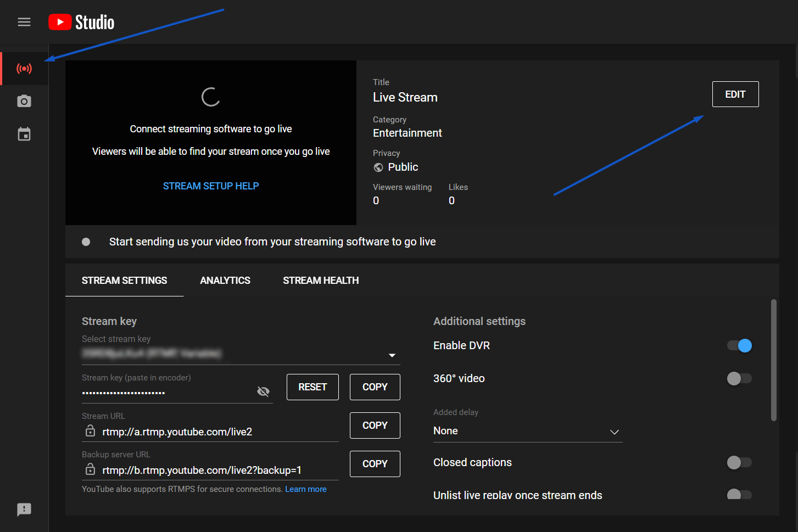
Task: Disable the Enable DVR toggle
Action: click(739, 345)
